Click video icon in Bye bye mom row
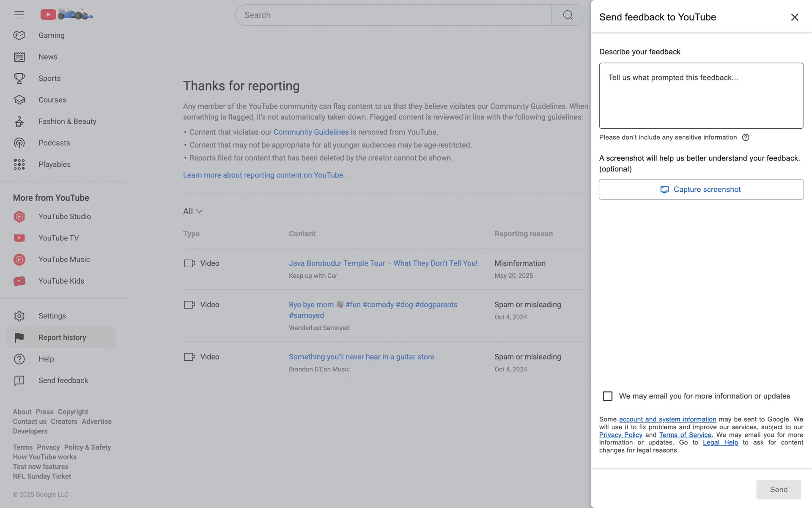The height and width of the screenshot is (508, 812). click(x=189, y=305)
